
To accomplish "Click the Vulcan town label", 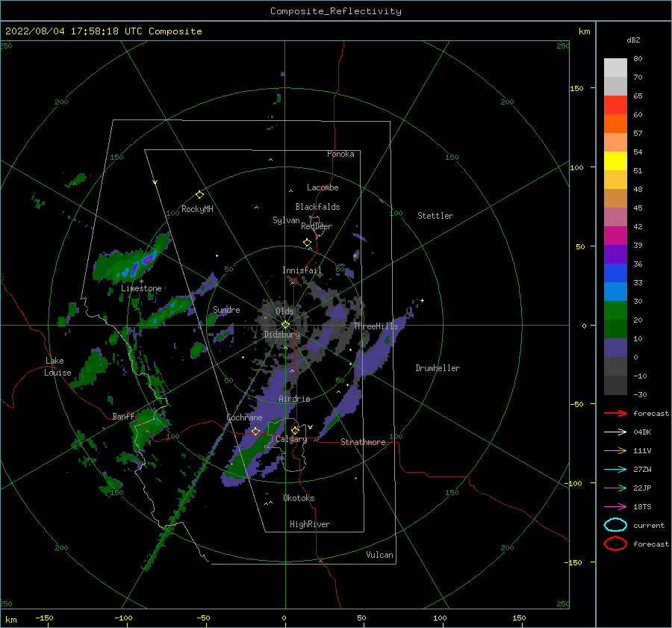I will pos(379,555).
